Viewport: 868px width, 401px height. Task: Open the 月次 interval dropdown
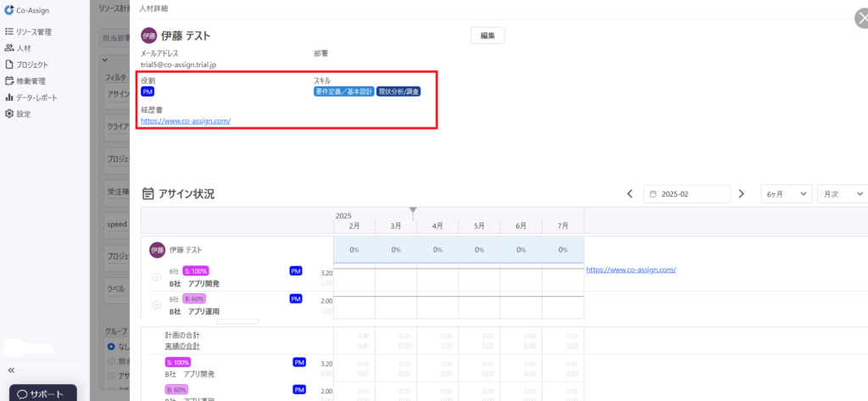(x=842, y=194)
